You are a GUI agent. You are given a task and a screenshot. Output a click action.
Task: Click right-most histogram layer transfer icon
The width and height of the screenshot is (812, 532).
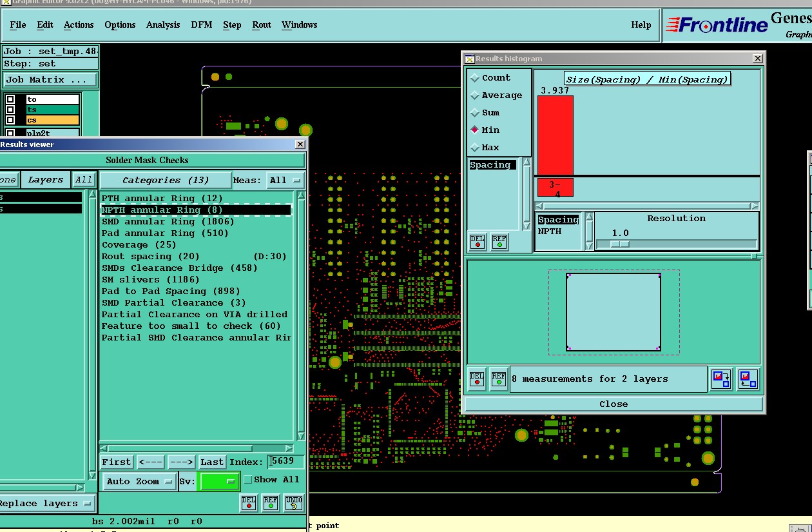tap(748, 379)
